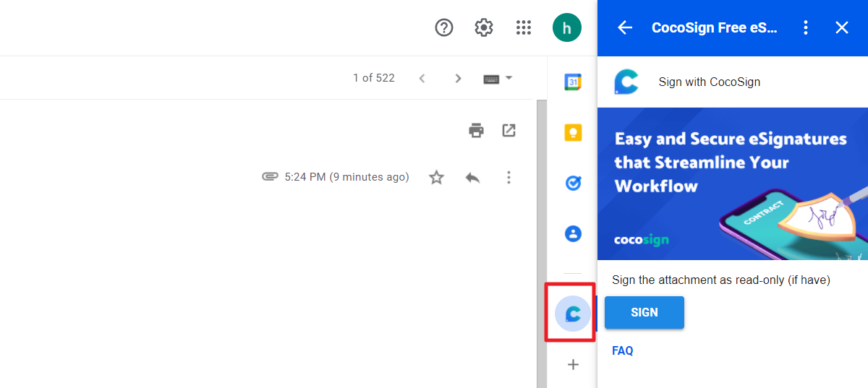Open CocoSign panel options menu
Viewport: 868px width, 388px height.
pyautogui.click(x=806, y=27)
